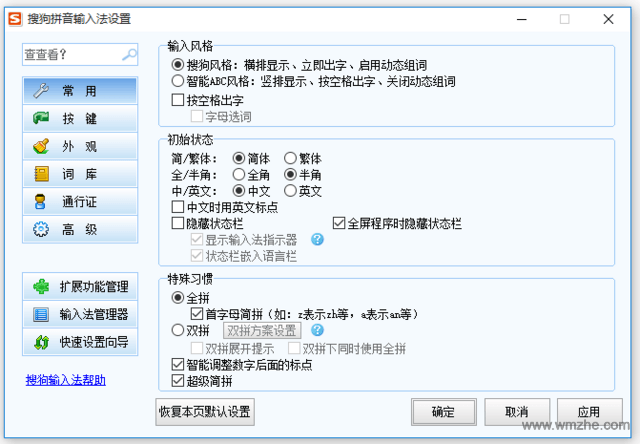640x444 pixels.
Task: Select 繁体 radio button
Action: pos(290,158)
